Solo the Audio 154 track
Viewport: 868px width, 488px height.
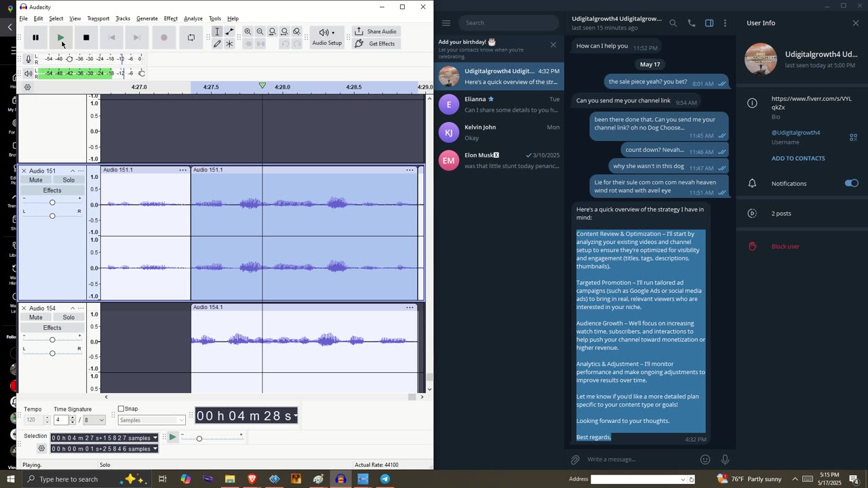68,317
